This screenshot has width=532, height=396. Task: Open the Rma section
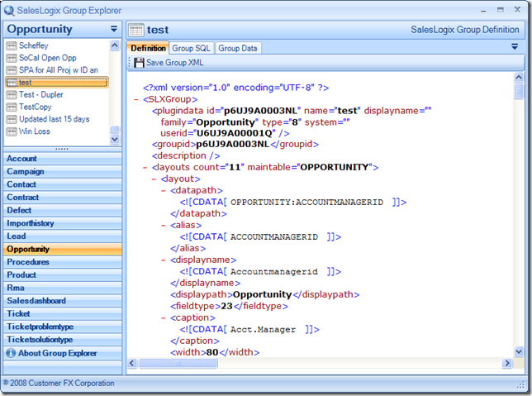pos(63,288)
